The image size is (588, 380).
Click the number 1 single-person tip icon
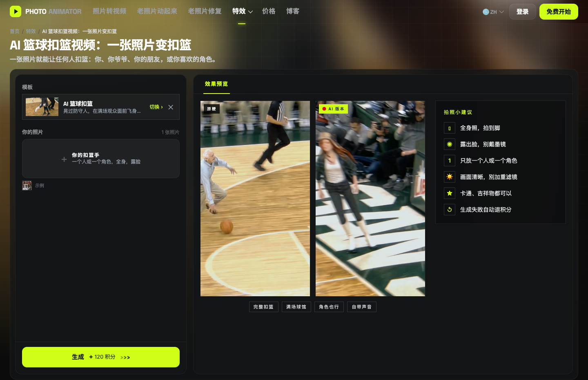tap(450, 161)
